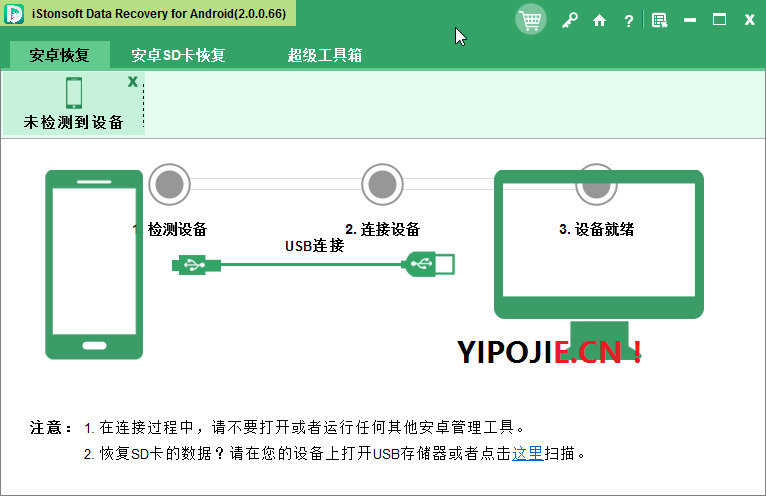Close the 未检测到设备 device panel

pyautogui.click(x=132, y=82)
